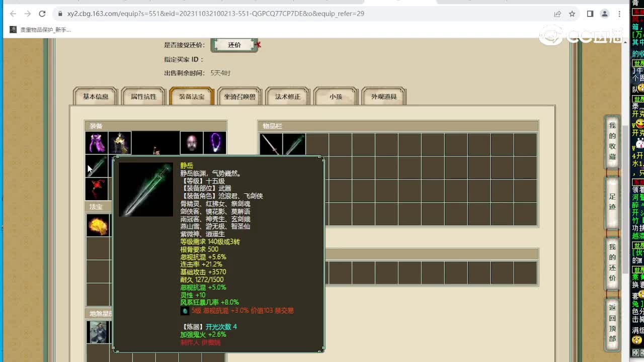Switch to 基本信息 tab

96,97
